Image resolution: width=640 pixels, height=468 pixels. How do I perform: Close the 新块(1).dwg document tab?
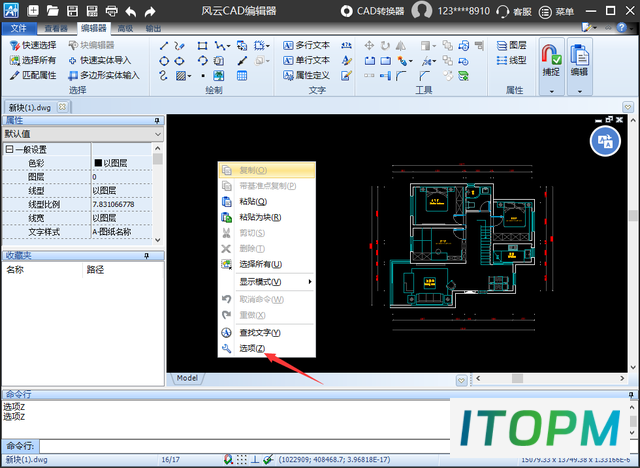[x=62, y=107]
